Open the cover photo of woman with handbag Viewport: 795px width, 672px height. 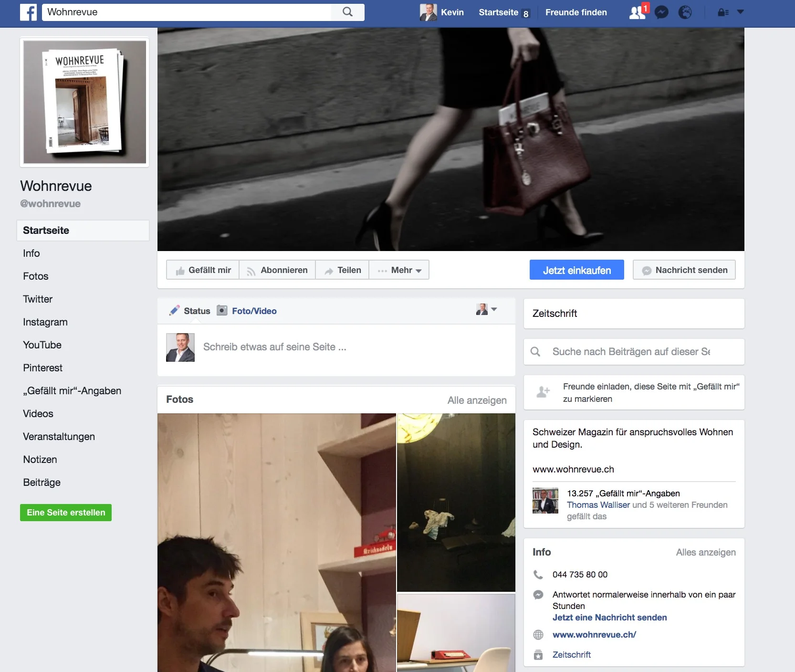[x=451, y=139]
